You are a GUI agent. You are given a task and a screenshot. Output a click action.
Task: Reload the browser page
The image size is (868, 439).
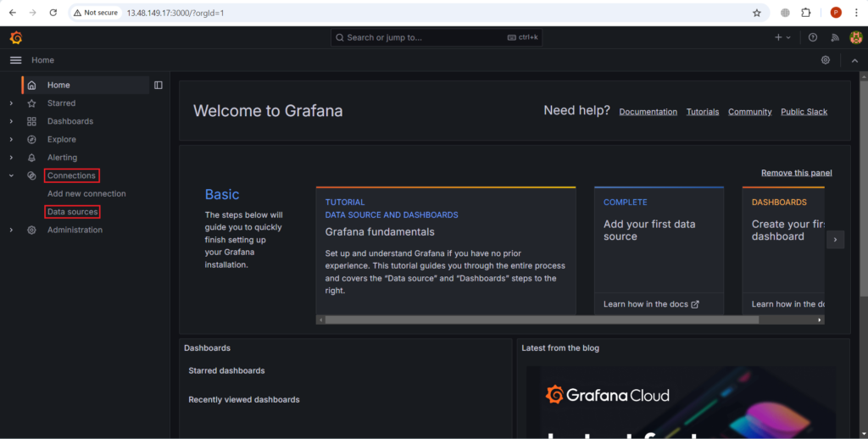[53, 13]
